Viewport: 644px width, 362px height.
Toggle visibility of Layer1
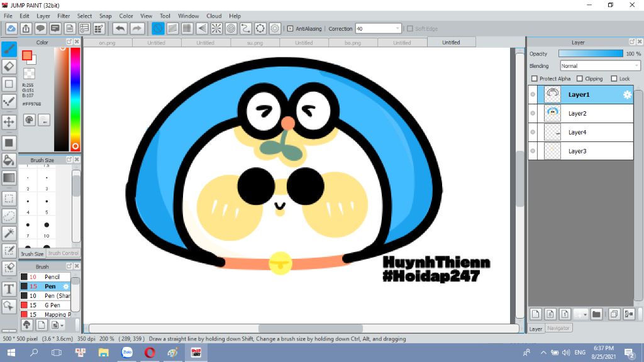(533, 94)
